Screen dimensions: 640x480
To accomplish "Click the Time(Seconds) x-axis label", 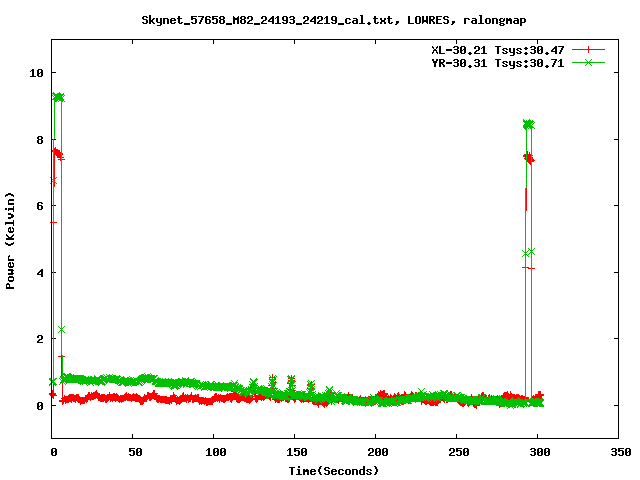I will click(x=333, y=471).
